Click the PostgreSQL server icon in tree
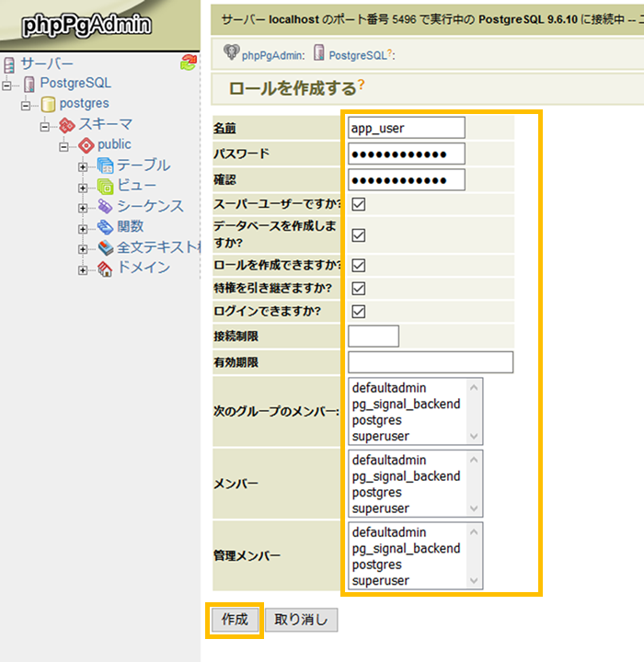Viewport: 644px width, 662px height. pyautogui.click(x=29, y=84)
